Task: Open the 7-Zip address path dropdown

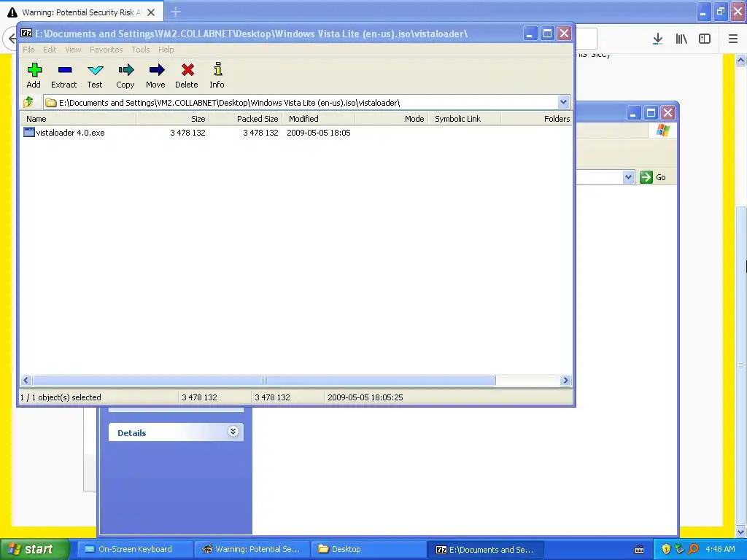Action: tap(563, 102)
